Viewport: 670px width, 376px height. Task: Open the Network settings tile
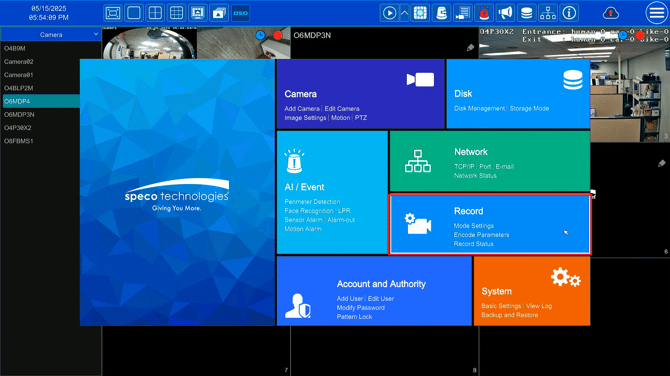click(x=490, y=161)
